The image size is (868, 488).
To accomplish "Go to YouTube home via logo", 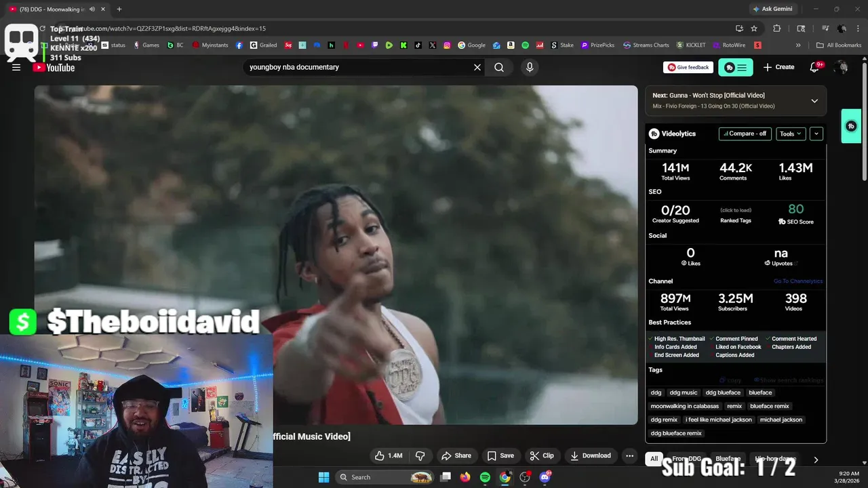I will coord(54,67).
